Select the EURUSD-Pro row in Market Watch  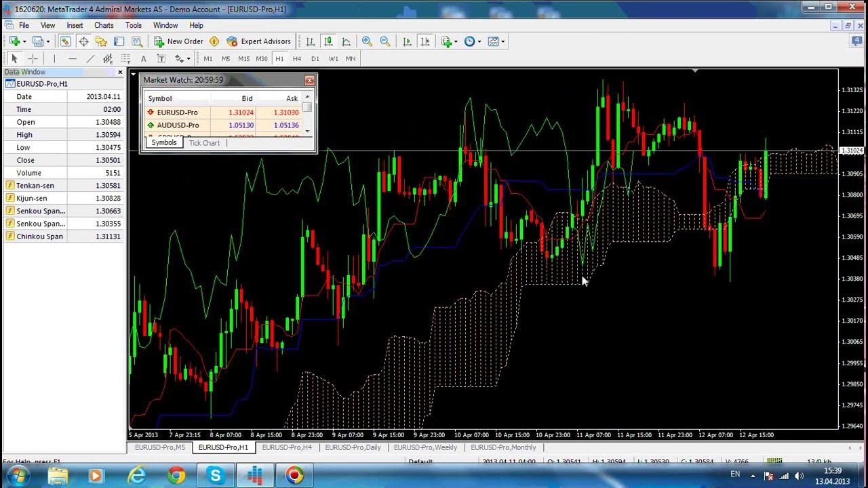(223, 113)
